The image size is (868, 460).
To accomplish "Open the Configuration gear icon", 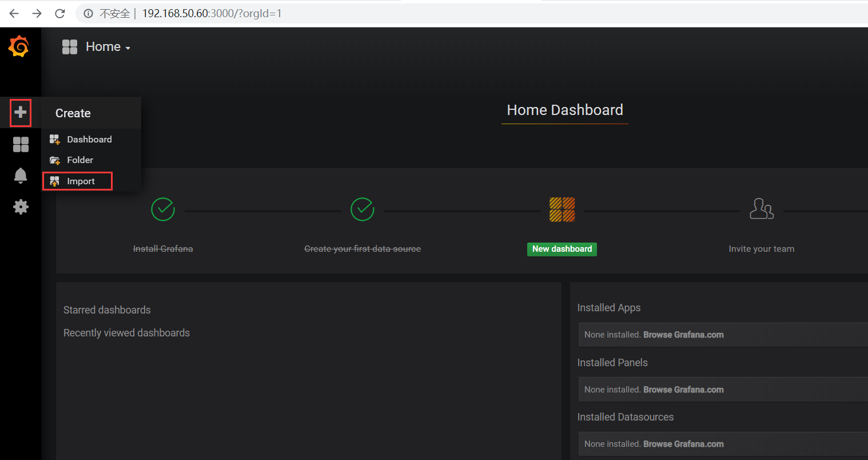I will [x=21, y=207].
